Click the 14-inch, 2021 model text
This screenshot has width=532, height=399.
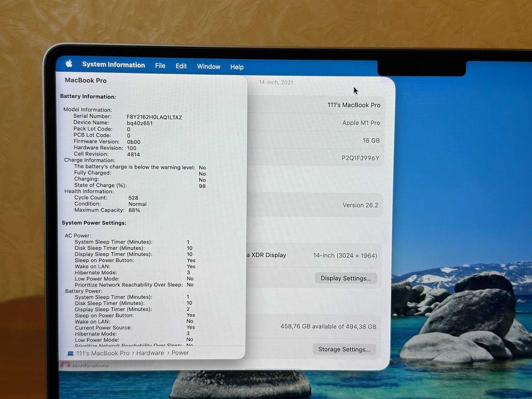tap(276, 83)
